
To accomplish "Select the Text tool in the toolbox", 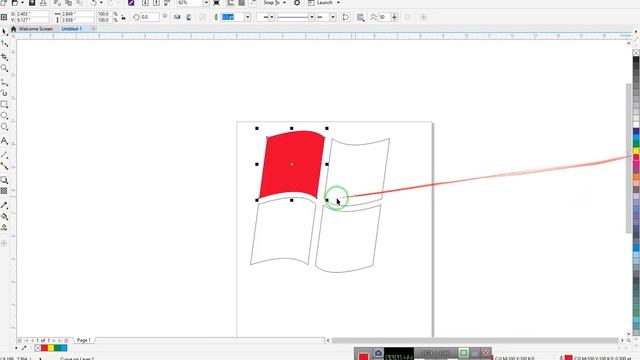I will tap(4, 141).
